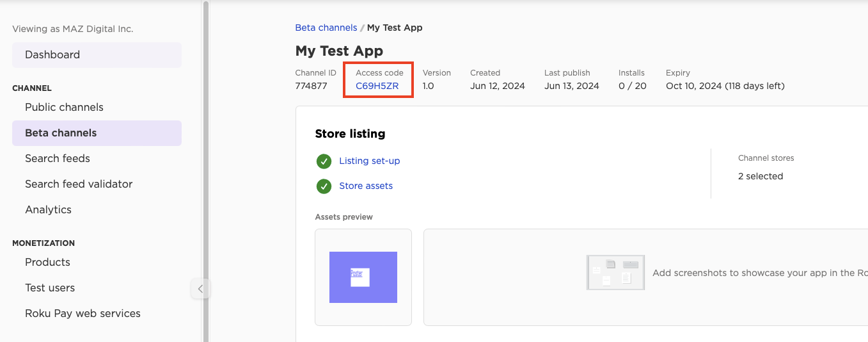Click the screenshots placeholder image
Image resolution: width=868 pixels, height=342 pixels.
coord(615,273)
